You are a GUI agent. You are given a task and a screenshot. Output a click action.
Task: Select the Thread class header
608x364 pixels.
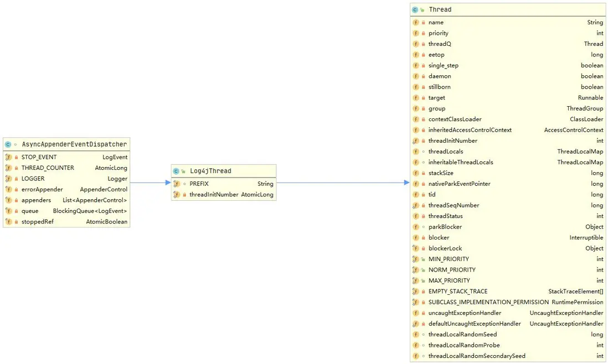click(508, 10)
